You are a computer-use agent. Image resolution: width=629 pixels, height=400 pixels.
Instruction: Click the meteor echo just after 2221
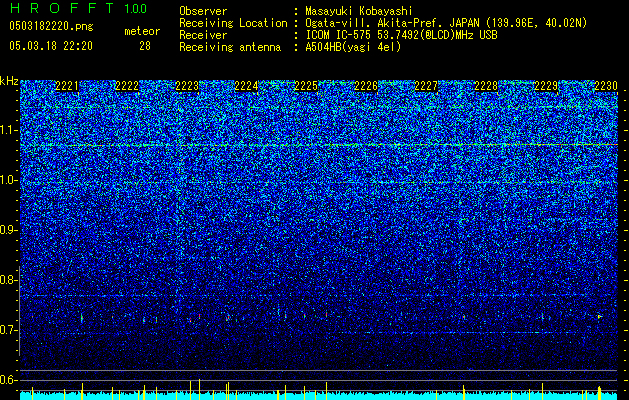coord(82,318)
